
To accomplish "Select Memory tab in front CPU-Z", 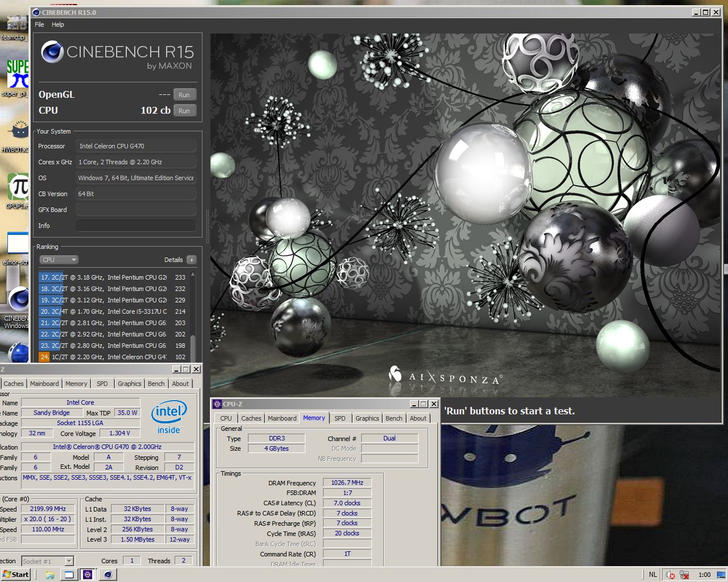I will [314, 418].
